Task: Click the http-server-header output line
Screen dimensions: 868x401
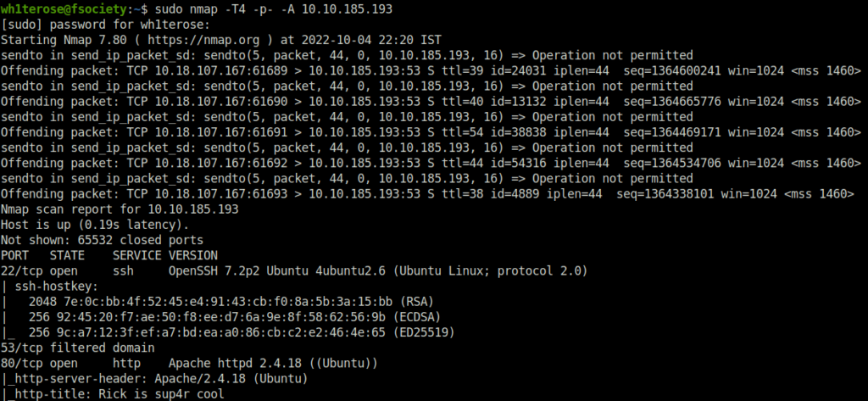Action: [154, 380]
